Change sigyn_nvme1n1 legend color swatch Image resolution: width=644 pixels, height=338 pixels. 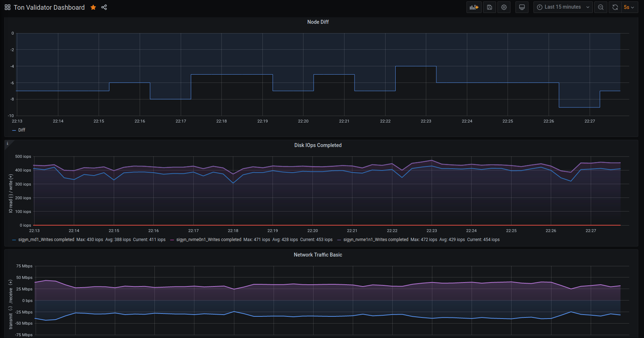(x=339, y=240)
